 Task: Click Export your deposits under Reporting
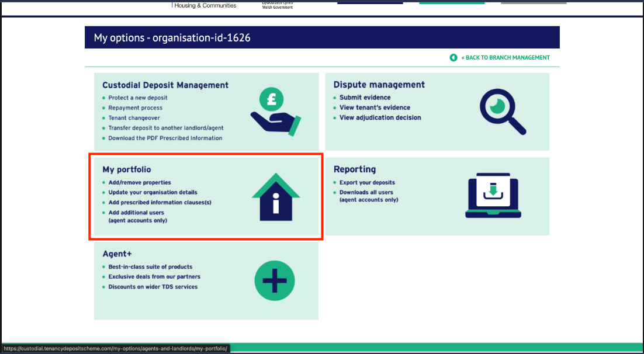coord(367,182)
